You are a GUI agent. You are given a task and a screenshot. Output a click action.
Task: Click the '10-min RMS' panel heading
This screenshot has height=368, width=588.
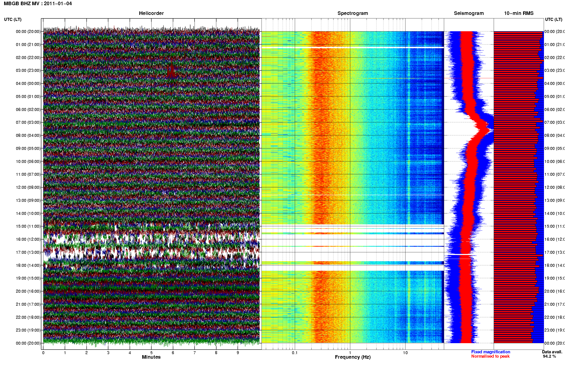519,13
